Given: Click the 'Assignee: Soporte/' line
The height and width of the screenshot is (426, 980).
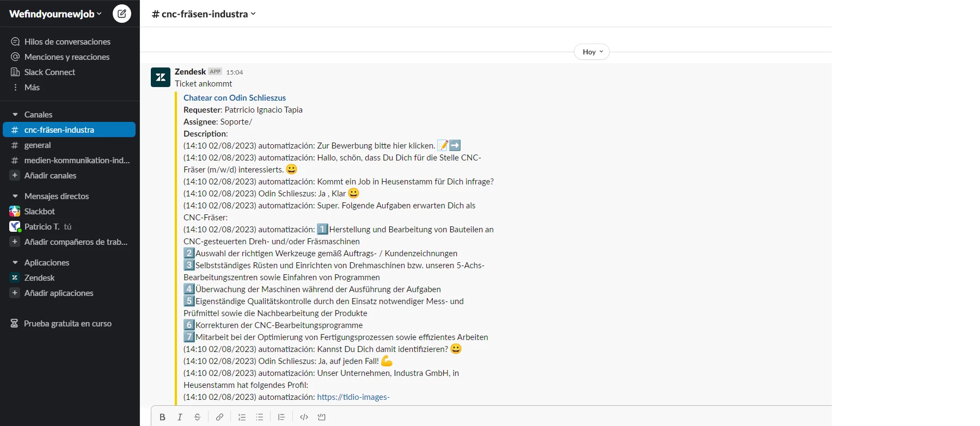Looking at the screenshot, I should click(x=218, y=121).
